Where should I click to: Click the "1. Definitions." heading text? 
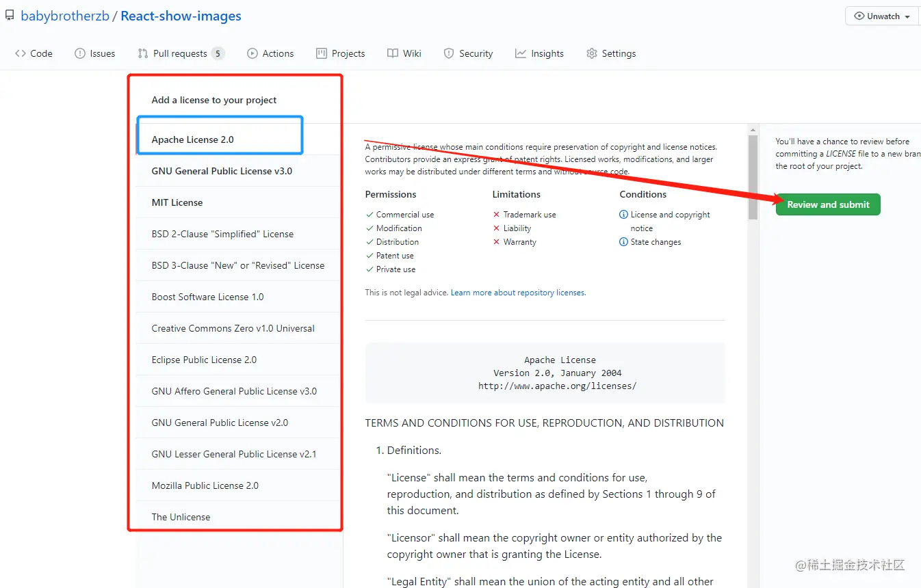[408, 451]
